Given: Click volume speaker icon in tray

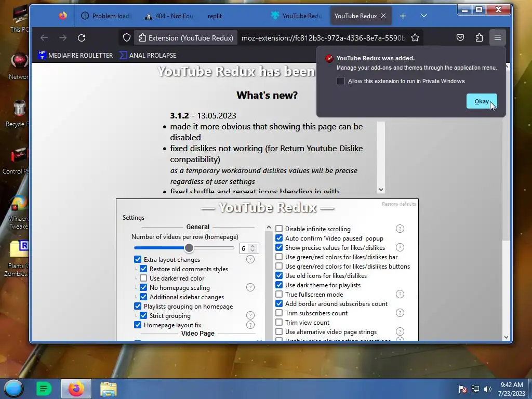Looking at the screenshot, I should coord(488,389).
